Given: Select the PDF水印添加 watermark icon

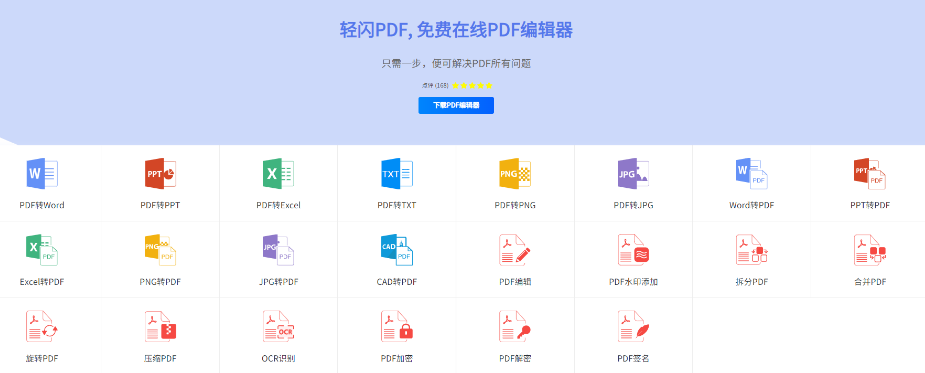Looking at the screenshot, I should click(634, 250).
